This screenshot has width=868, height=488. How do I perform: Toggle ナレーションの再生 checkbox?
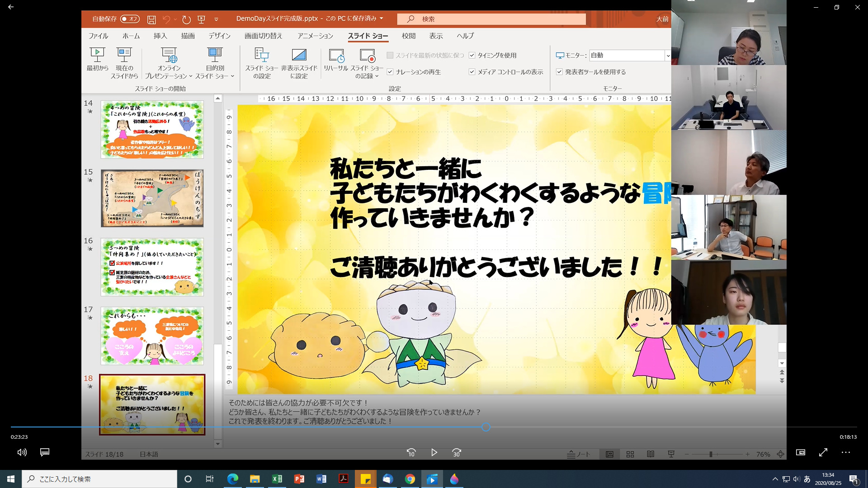click(x=390, y=72)
